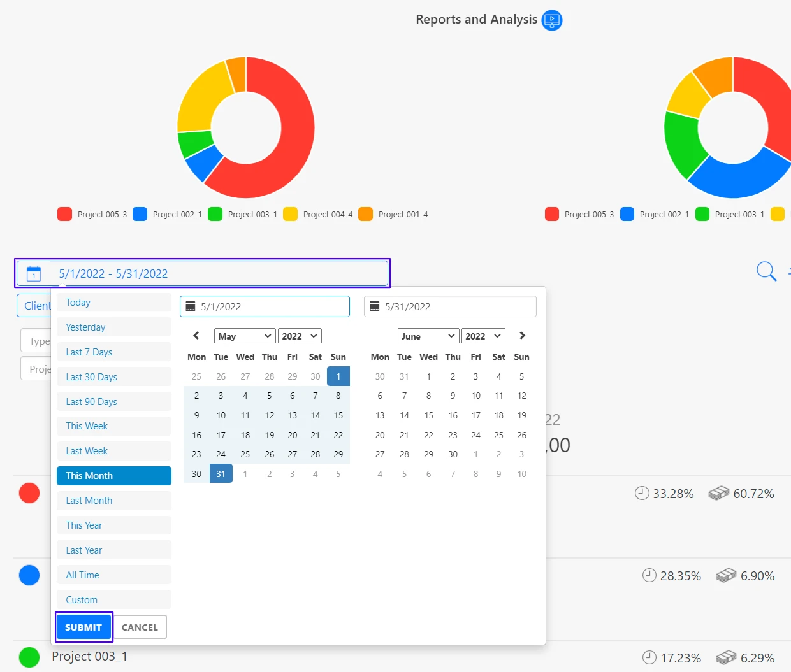The width and height of the screenshot is (791, 672).
Task: Click the clock icon next to 33.28%
Action: point(642,493)
